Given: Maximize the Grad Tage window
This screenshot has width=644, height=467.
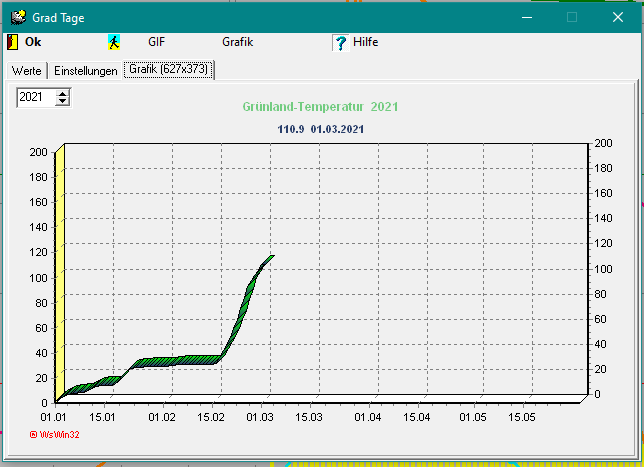Looking at the screenshot, I should coord(572,17).
